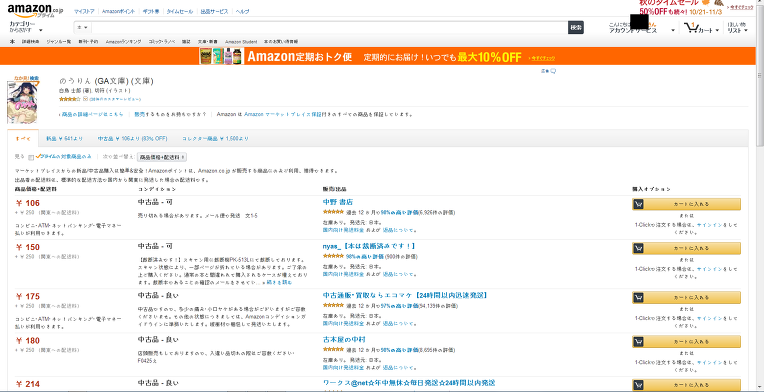Click the 続きを読む link in the nyas_ description

pyautogui.click(x=279, y=282)
